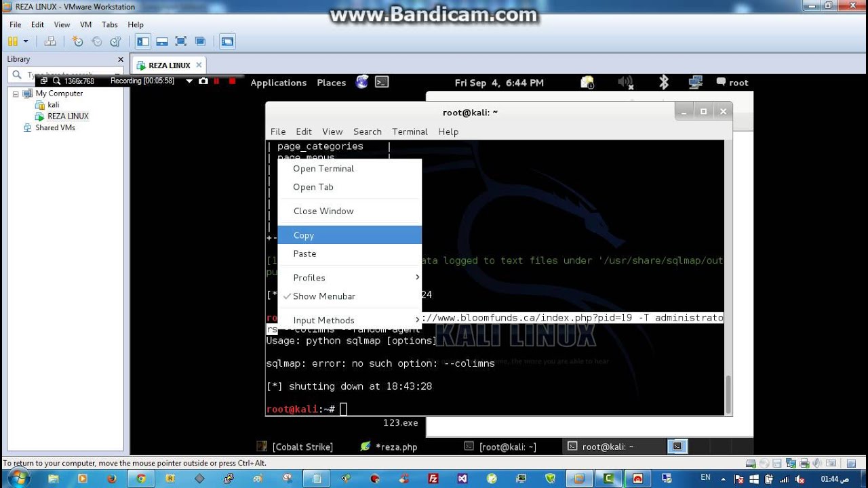
Task: Take a VM snapshot via toolbar icon
Action: click(77, 41)
